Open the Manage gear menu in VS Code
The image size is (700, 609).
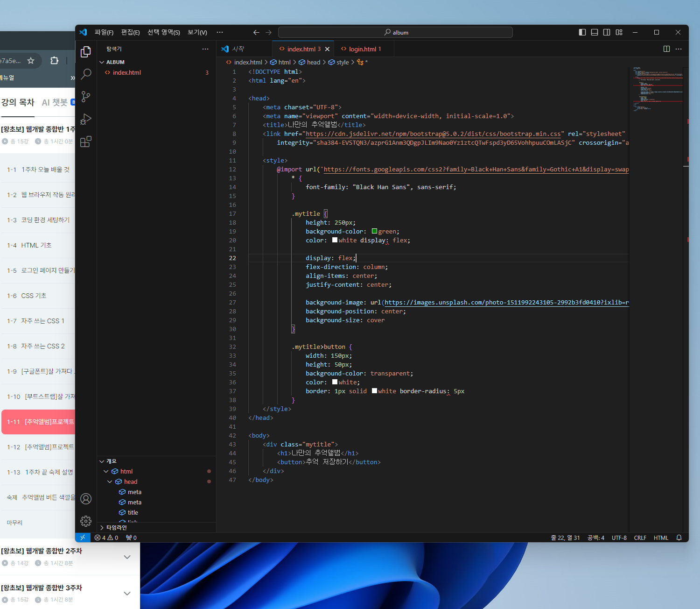[86, 521]
